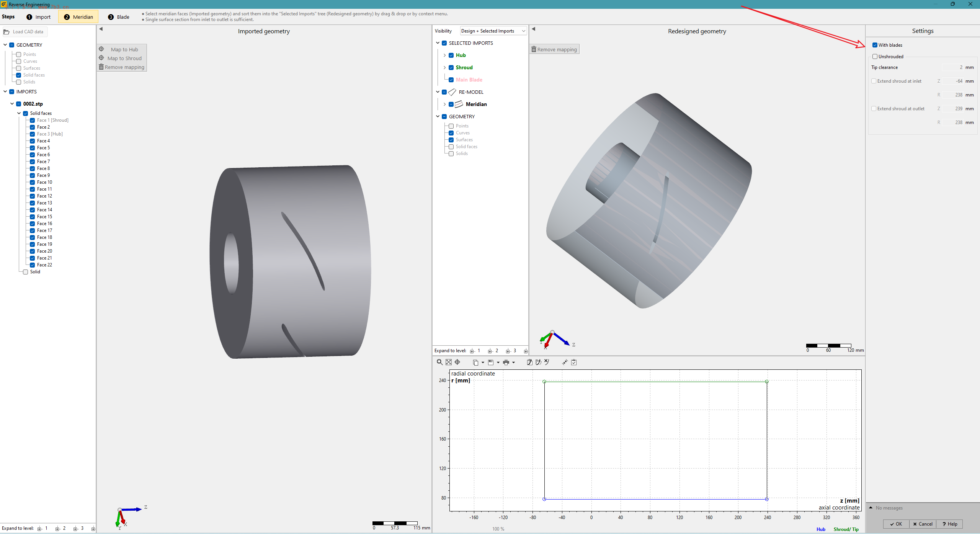Collapse the Redesigned geometry panel arrow
Viewport: 980px width, 534px height.
(x=533, y=29)
